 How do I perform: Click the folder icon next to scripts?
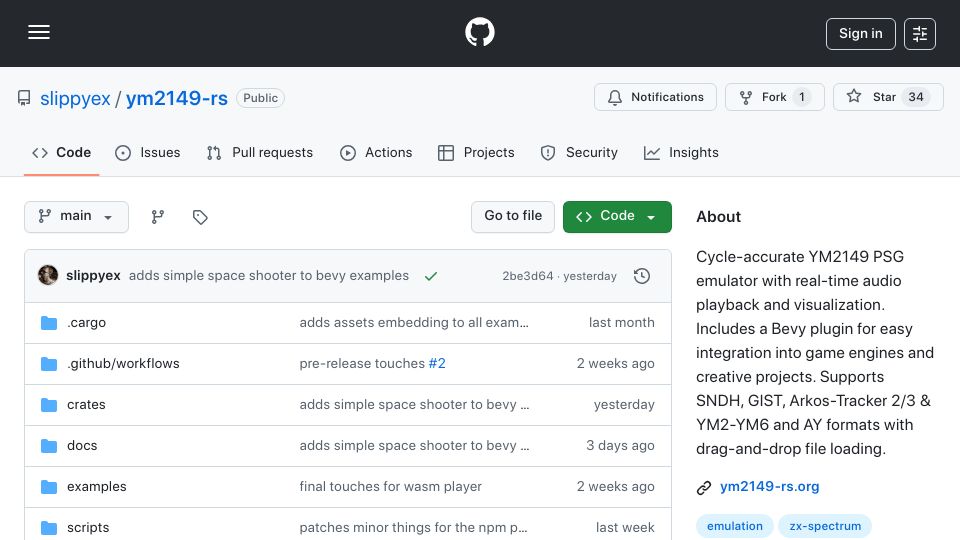click(49, 528)
